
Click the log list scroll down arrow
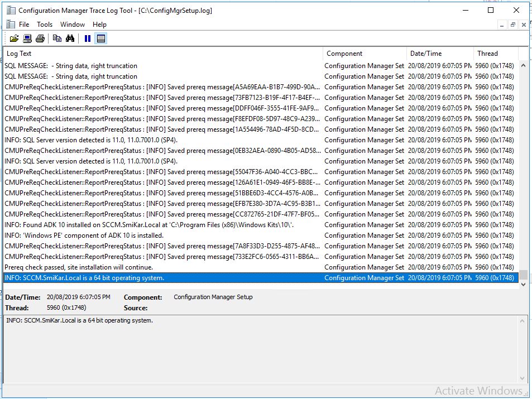[x=523, y=285]
